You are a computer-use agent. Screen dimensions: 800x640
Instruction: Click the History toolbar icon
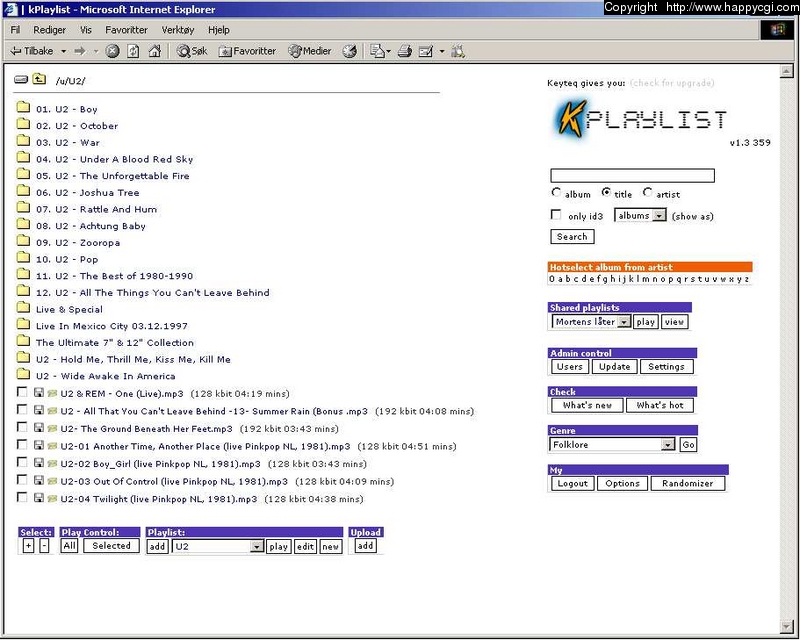pos(349,51)
